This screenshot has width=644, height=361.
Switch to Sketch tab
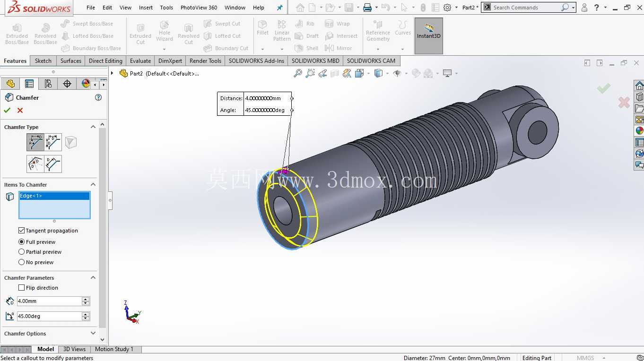(x=43, y=60)
